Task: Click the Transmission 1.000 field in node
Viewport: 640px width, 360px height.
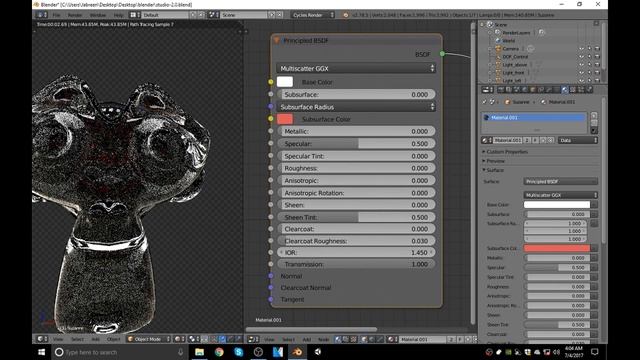Action: (x=356, y=264)
